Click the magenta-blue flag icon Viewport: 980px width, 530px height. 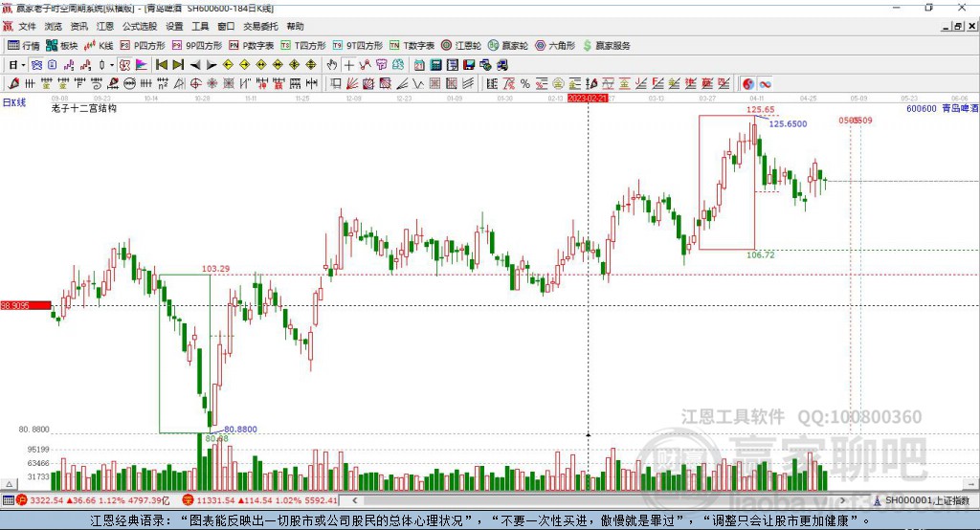pos(142,65)
